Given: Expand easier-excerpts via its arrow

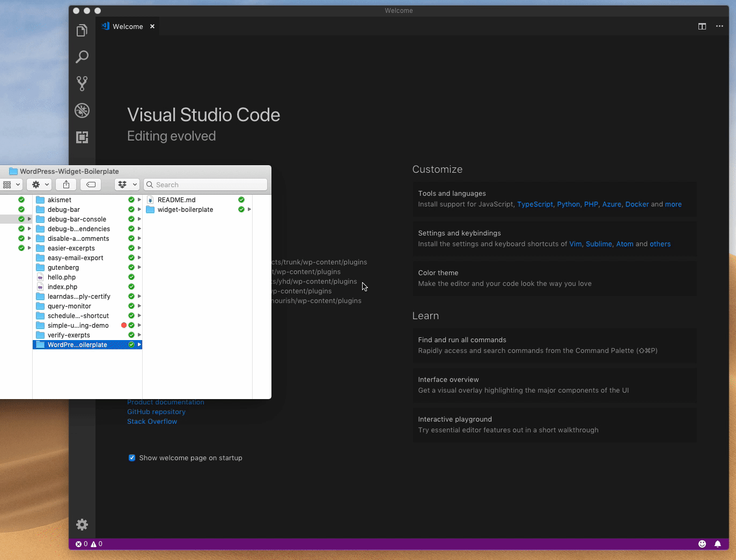Looking at the screenshot, I should coord(139,248).
